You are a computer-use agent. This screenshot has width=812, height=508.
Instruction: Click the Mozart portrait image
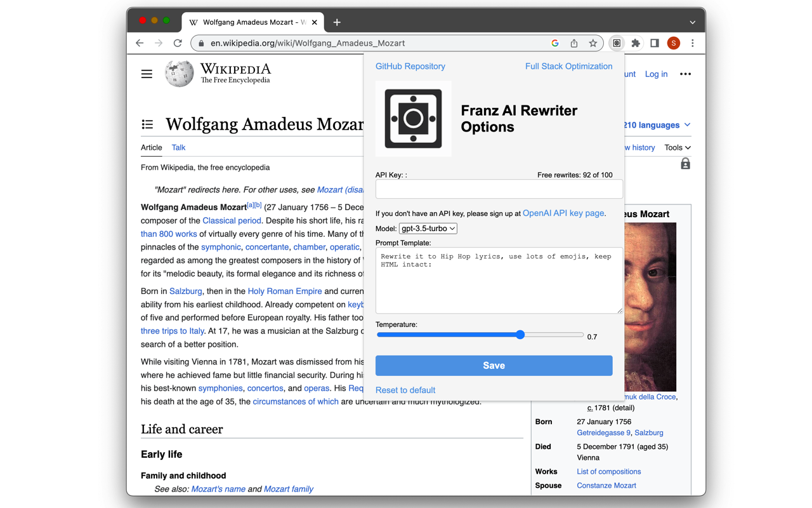click(x=650, y=307)
